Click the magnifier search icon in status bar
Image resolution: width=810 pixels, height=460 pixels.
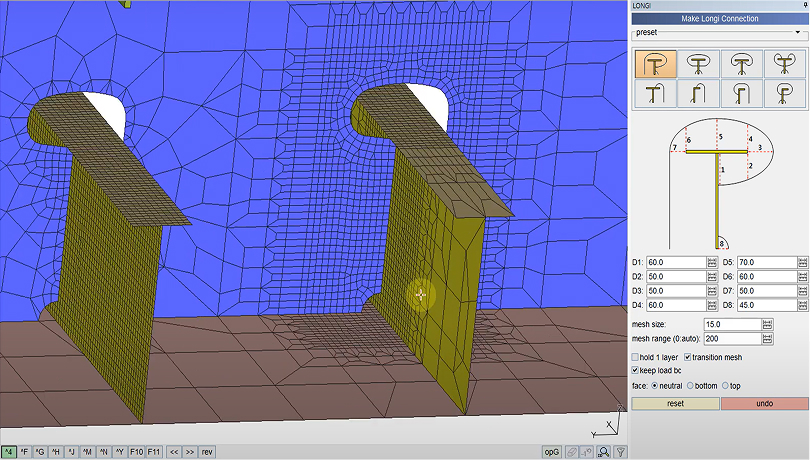coord(604,452)
